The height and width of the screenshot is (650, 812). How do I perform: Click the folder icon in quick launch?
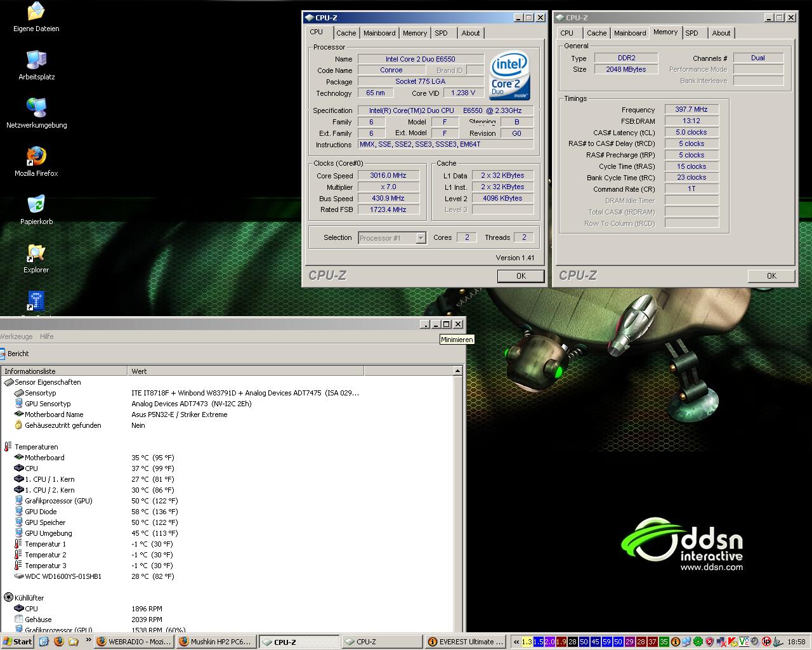coord(74,642)
